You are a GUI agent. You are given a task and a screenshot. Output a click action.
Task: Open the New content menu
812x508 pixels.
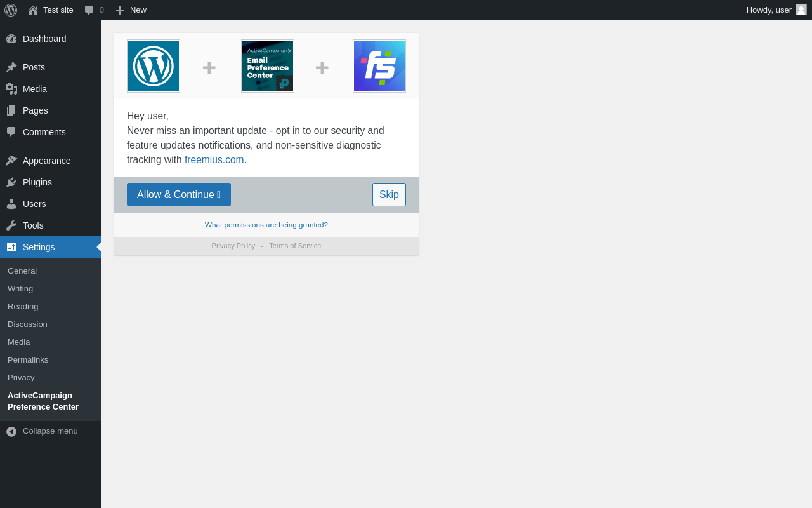[x=131, y=10]
